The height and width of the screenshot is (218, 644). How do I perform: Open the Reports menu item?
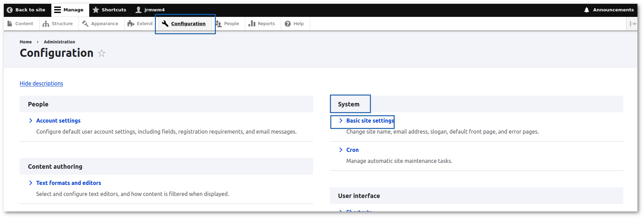262,24
